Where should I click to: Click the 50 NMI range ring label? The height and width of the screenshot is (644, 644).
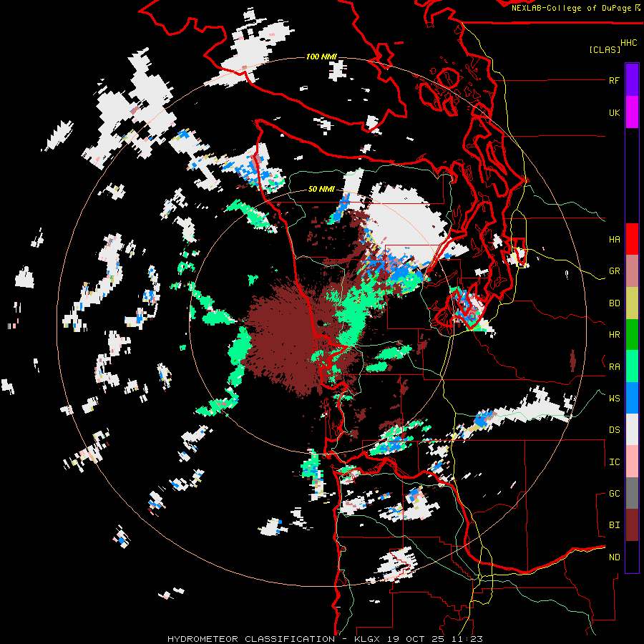(x=321, y=189)
